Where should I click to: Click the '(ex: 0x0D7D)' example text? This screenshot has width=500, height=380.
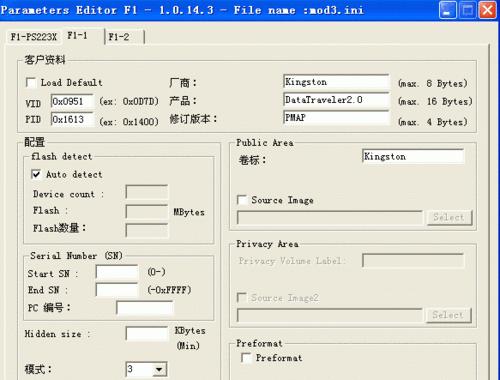point(129,101)
